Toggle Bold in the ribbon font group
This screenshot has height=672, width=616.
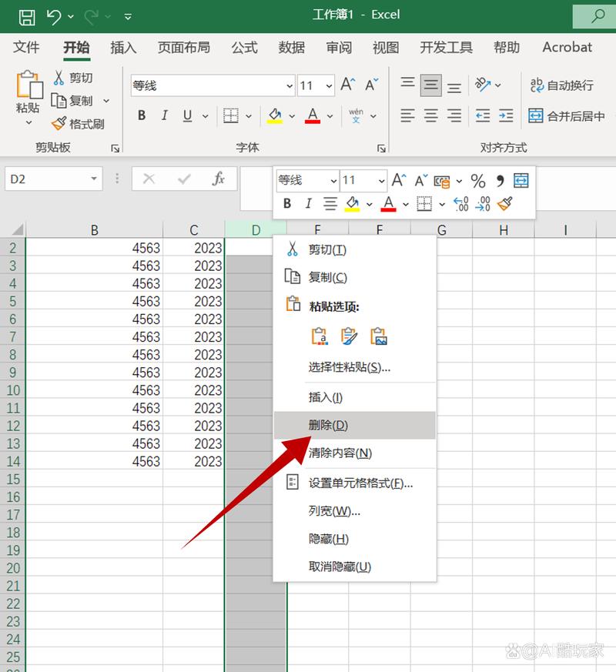[142, 116]
